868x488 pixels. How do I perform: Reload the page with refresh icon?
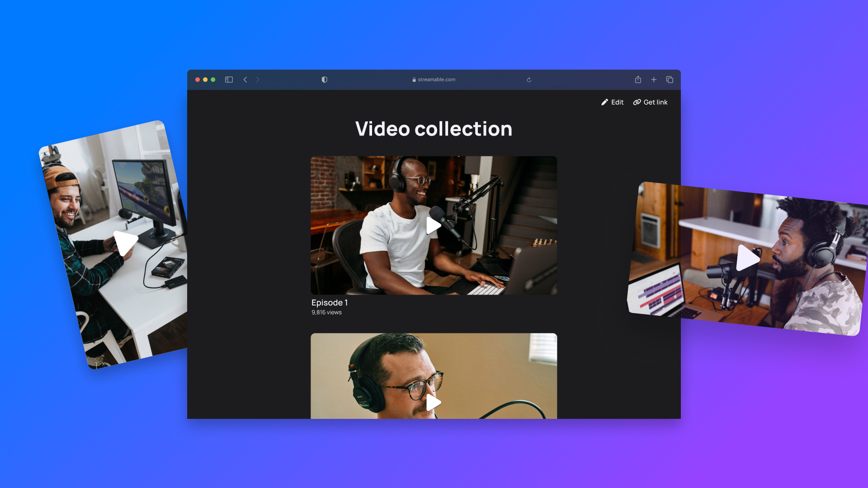(x=529, y=80)
